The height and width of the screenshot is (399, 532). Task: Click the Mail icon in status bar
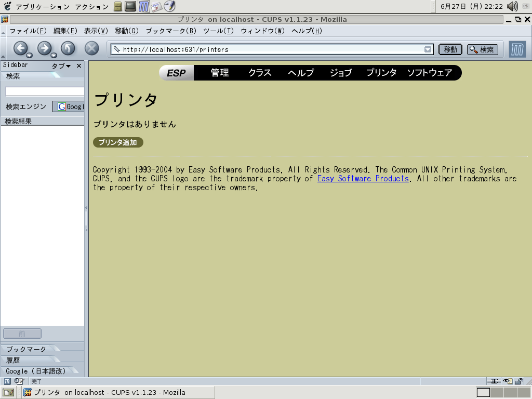pyautogui.click(x=19, y=381)
